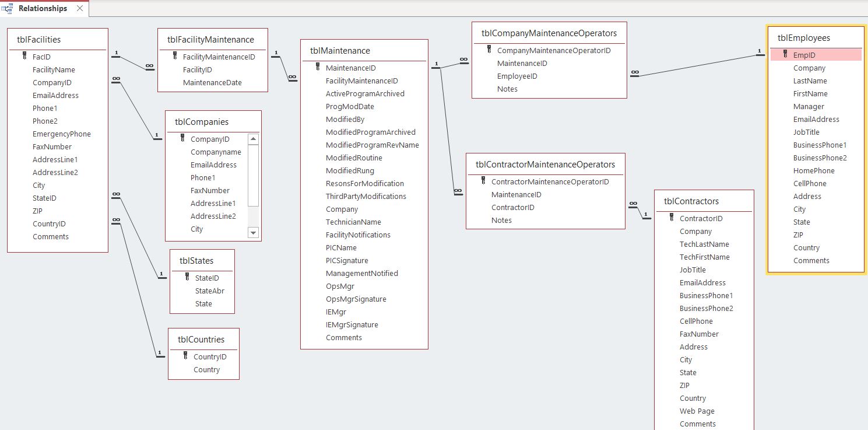This screenshot has height=430, width=868.
Task: Select the Web Page field in tblContractors
Action: pyautogui.click(x=697, y=411)
